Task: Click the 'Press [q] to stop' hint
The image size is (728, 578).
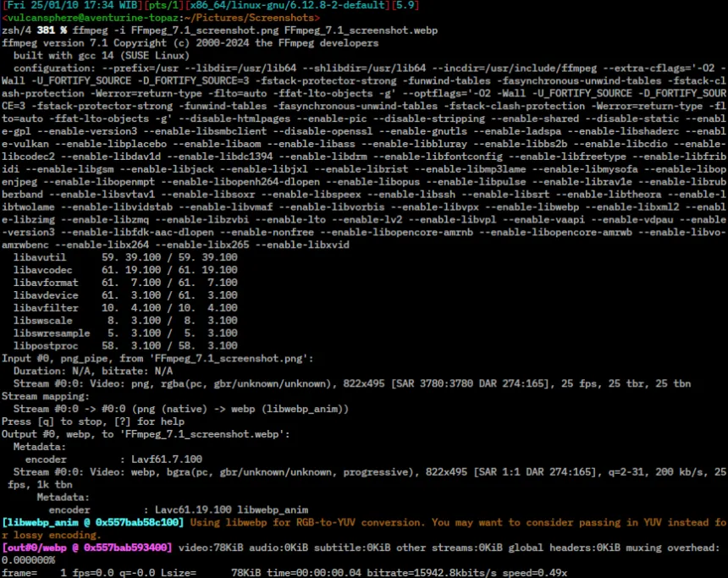Action: 93,421
